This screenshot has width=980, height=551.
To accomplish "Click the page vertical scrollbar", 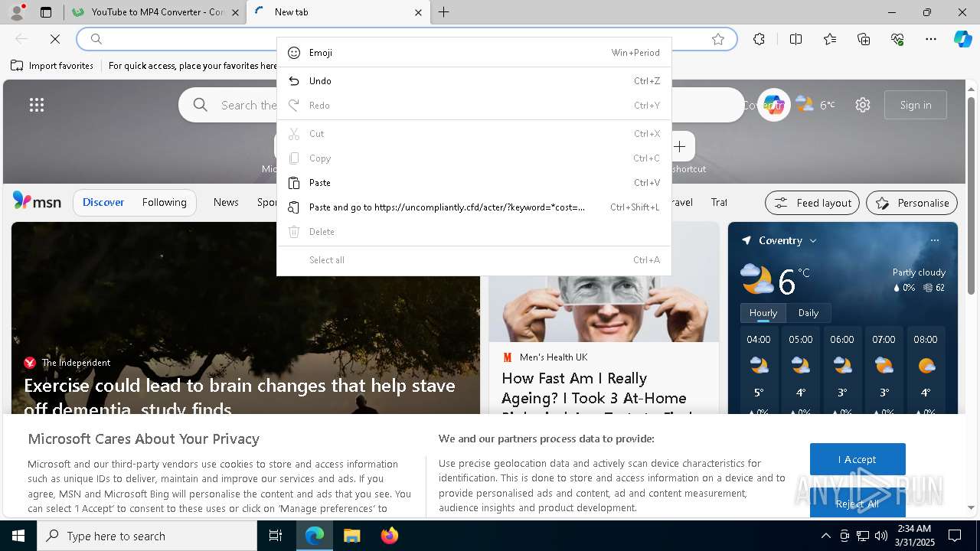I will (x=972, y=194).
